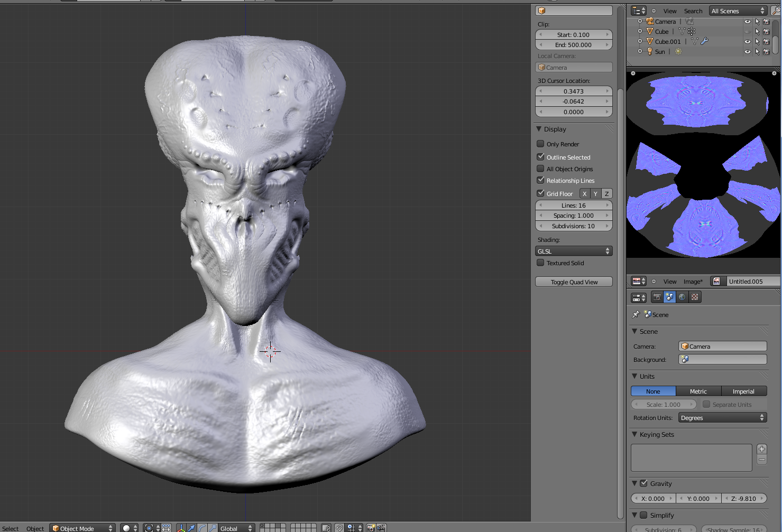The width and height of the screenshot is (782, 532).
Task: Open the 3D view Select menu
Action: click(x=10, y=528)
